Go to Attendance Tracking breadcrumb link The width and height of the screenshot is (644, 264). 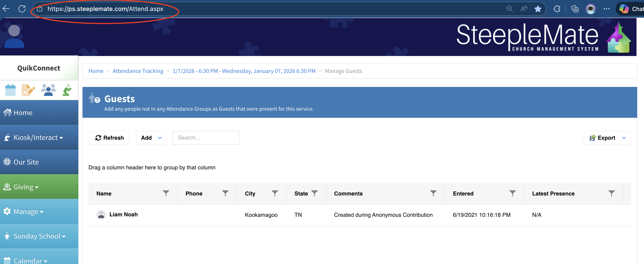click(138, 71)
